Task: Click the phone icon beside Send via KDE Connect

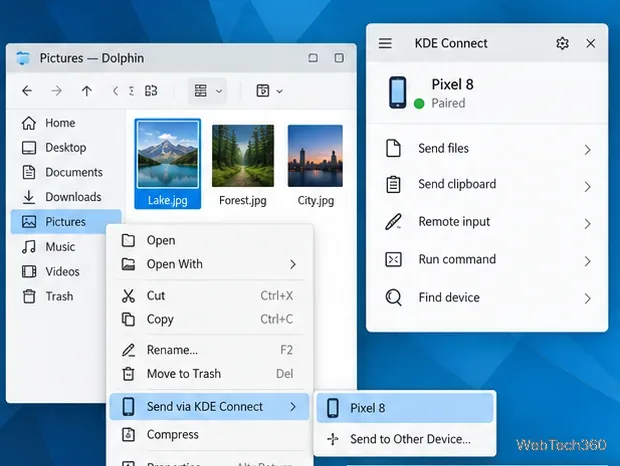Action: click(128, 406)
